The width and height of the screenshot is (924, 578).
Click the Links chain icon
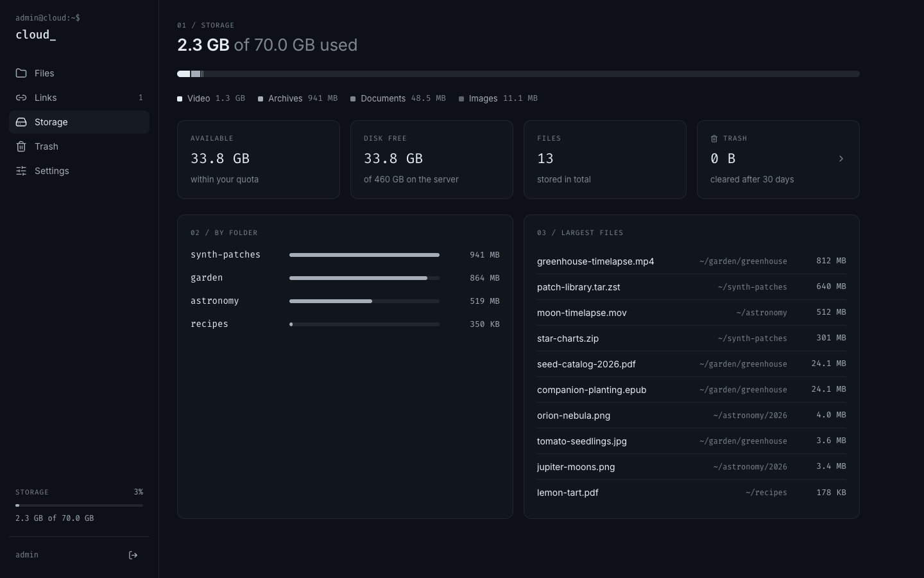pos(21,98)
